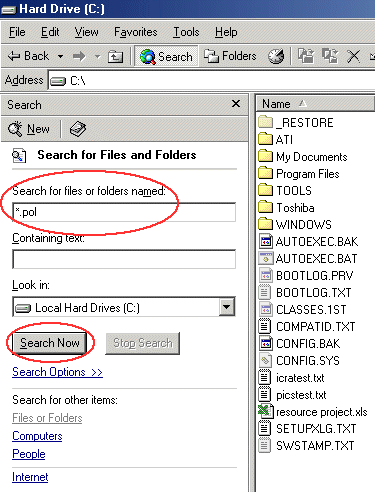Go up one folder level icon
The image size is (375, 492).
115,57
